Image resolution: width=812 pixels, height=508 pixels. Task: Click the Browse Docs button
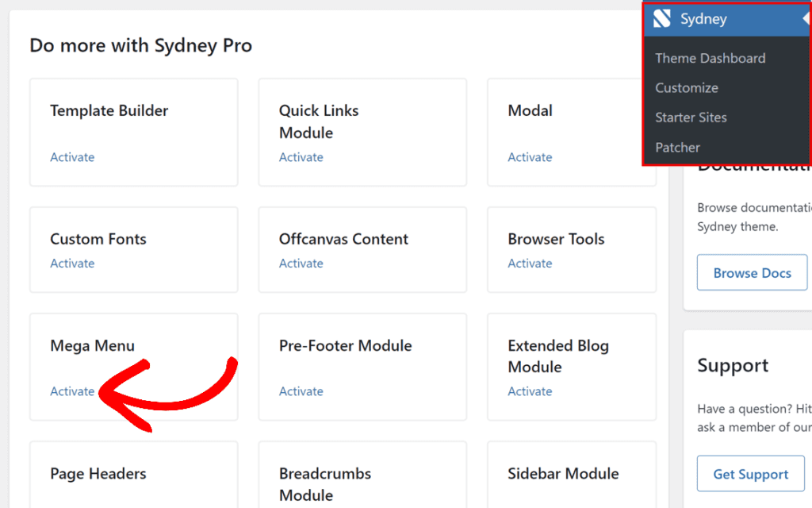tap(752, 273)
